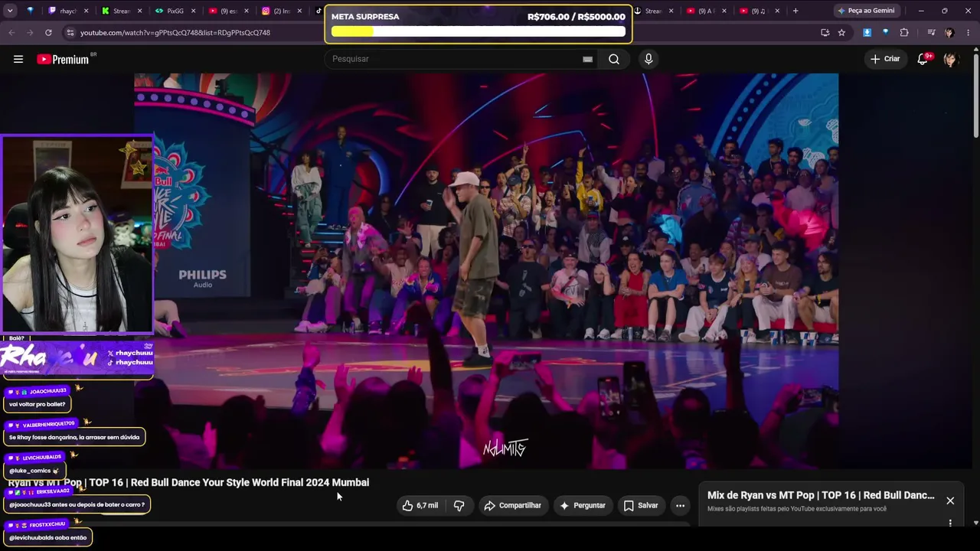This screenshot has height=551, width=980.
Task: Open more actions ellipsis under video
Action: point(680,505)
